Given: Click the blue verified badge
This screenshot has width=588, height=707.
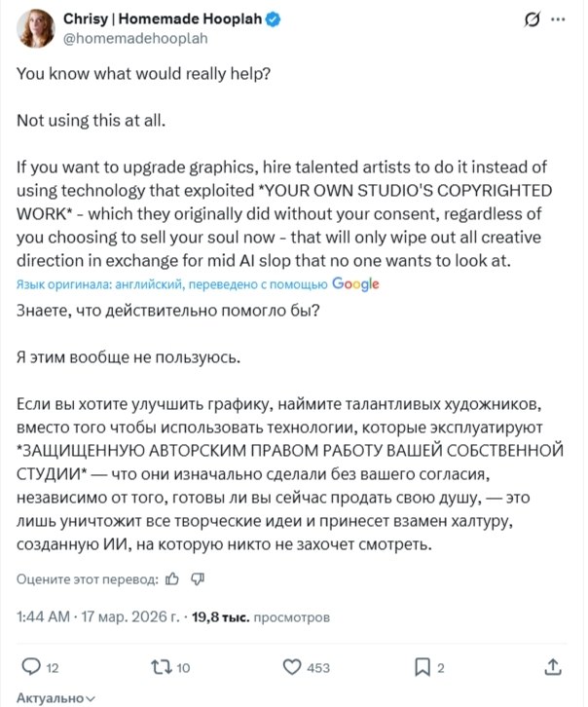Looking at the screenshot, I should (x=273, y=19).
